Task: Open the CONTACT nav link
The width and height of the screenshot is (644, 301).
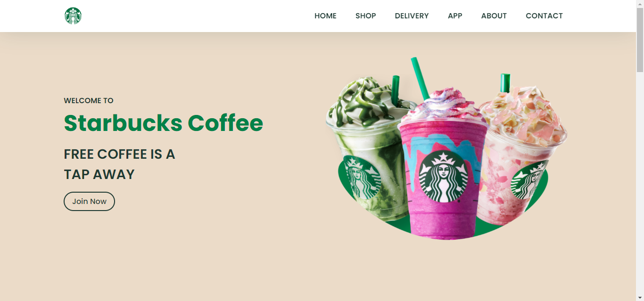Action: click(544, 16)
